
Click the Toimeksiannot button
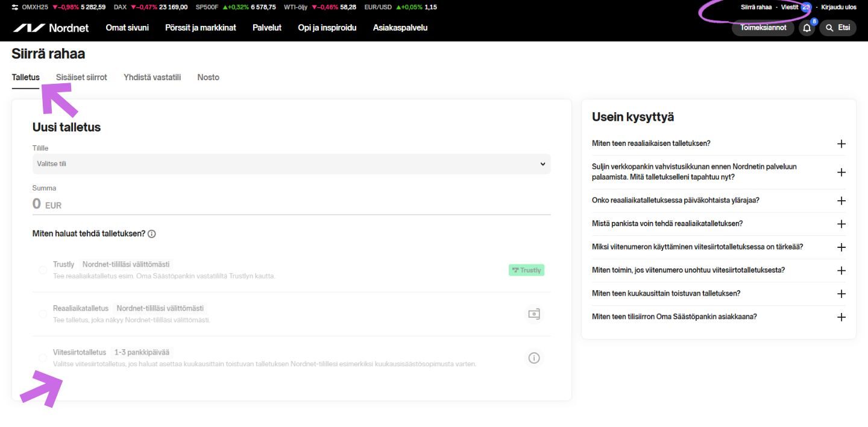click(763, 28)
